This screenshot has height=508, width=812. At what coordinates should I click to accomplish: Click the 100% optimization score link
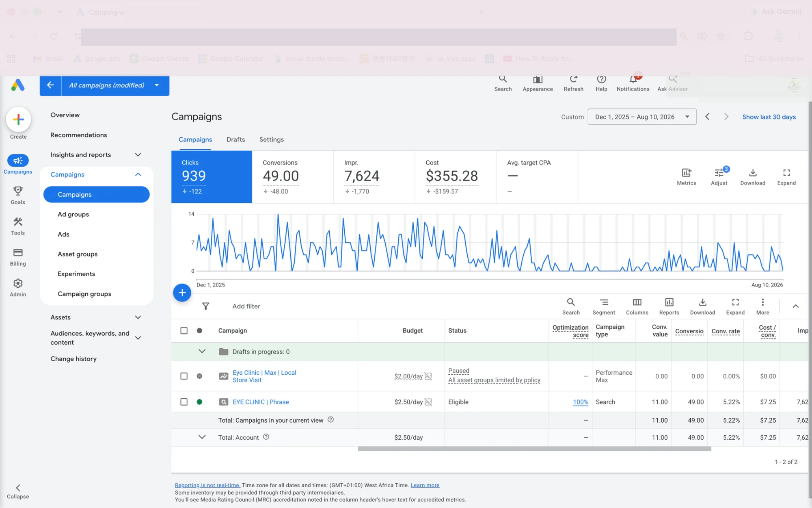tap(581, 402)
